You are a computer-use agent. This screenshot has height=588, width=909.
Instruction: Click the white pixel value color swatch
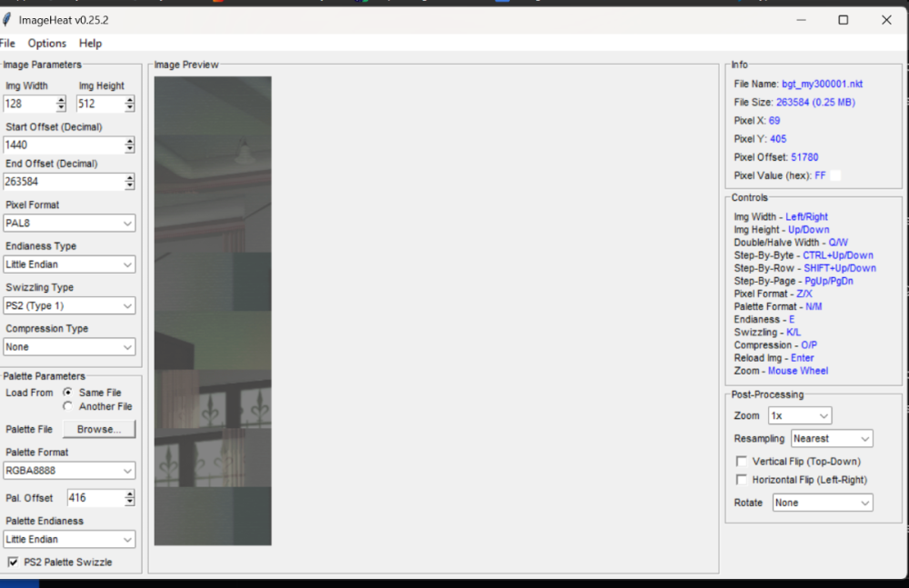coord(835,175)
